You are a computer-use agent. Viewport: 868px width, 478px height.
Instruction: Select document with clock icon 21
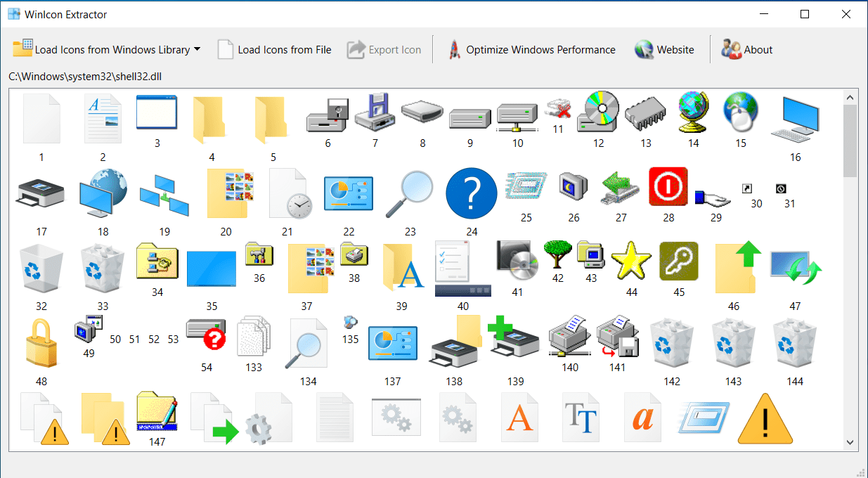(x=291, y=193)
